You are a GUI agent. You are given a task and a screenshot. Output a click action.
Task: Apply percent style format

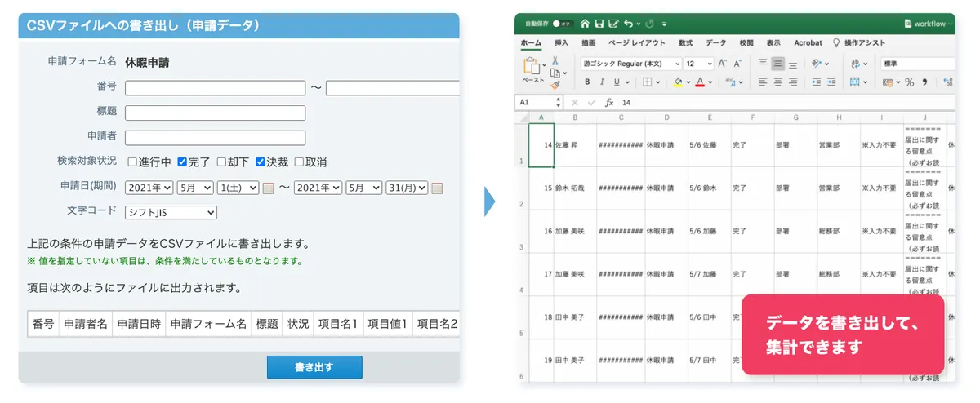(x=909, y=82)
